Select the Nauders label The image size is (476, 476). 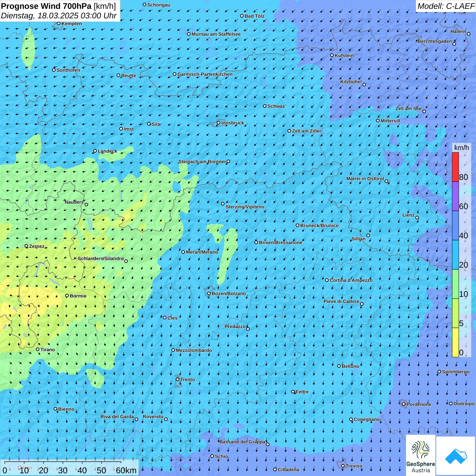pyautogui.click(x=74, y=202)
